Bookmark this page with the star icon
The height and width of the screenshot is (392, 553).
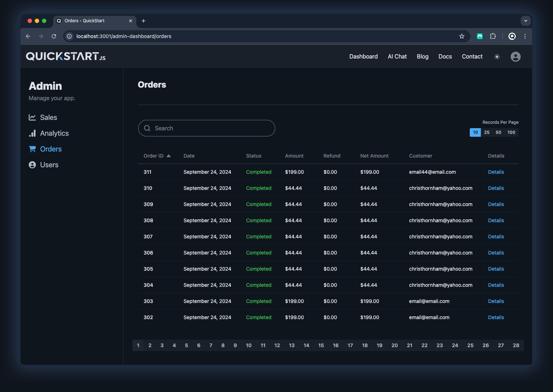click(x=462, y=36)
